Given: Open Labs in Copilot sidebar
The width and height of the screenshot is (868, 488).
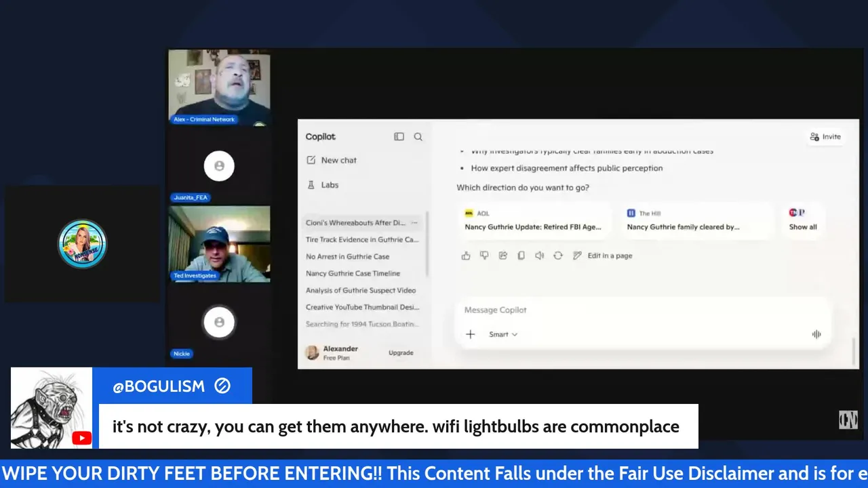Looking at the screenshot, I should (x=323, y=185).
